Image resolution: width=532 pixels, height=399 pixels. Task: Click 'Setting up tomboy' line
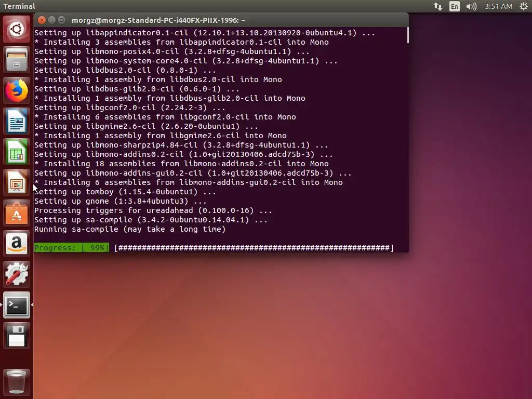(x=125, y=192)
